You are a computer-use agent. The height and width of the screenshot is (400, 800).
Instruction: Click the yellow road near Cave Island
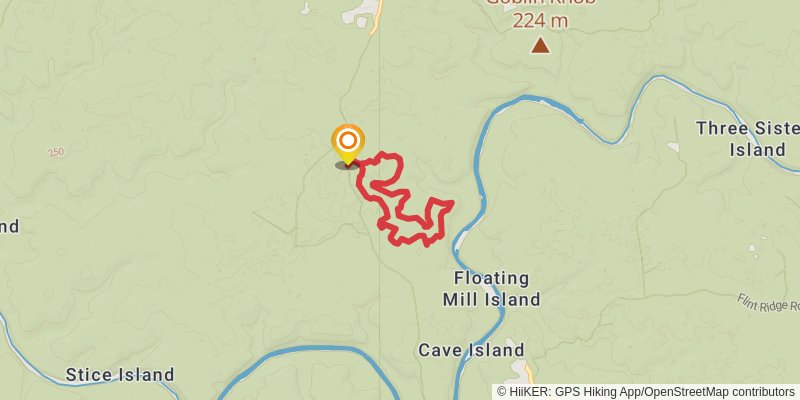click(x=531, y=374)
